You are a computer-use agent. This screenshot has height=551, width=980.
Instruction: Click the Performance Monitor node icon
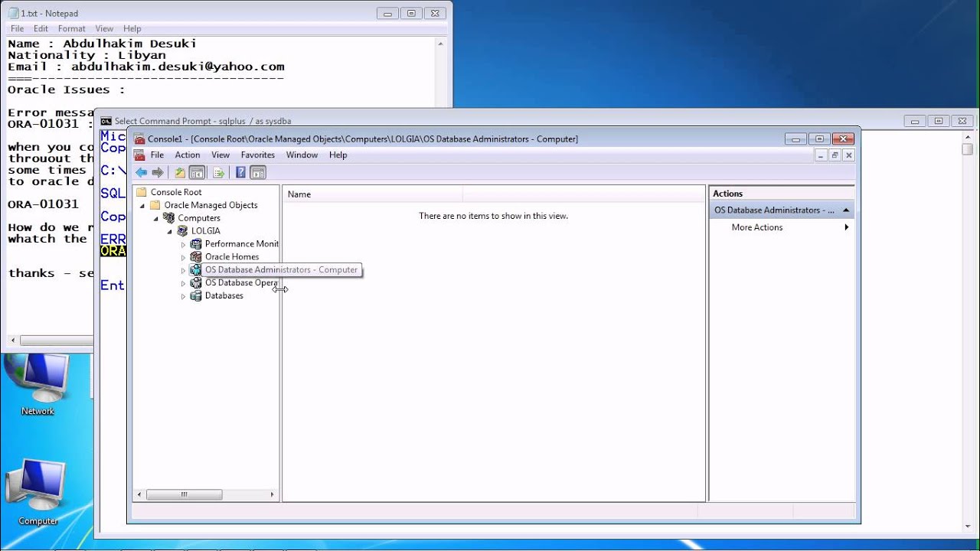196,243
